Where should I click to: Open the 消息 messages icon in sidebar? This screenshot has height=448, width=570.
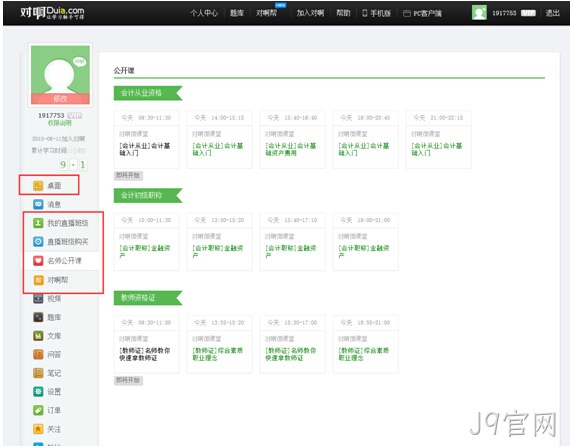point(38,204)
